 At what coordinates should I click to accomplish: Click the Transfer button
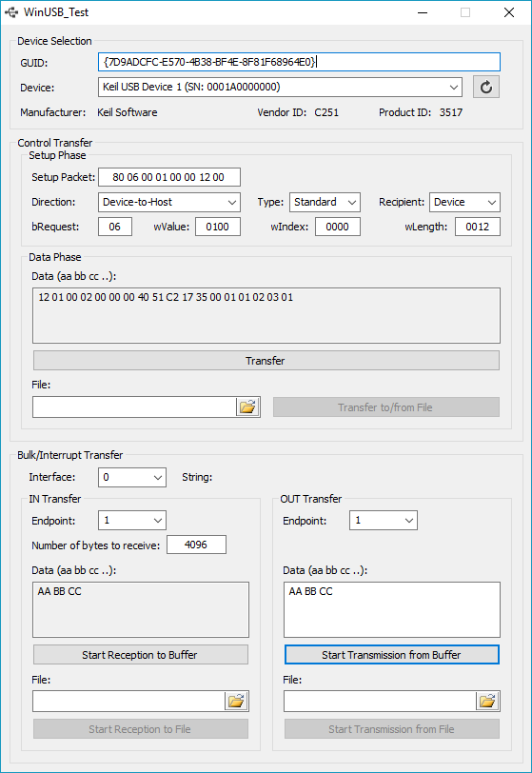(266, 361)
